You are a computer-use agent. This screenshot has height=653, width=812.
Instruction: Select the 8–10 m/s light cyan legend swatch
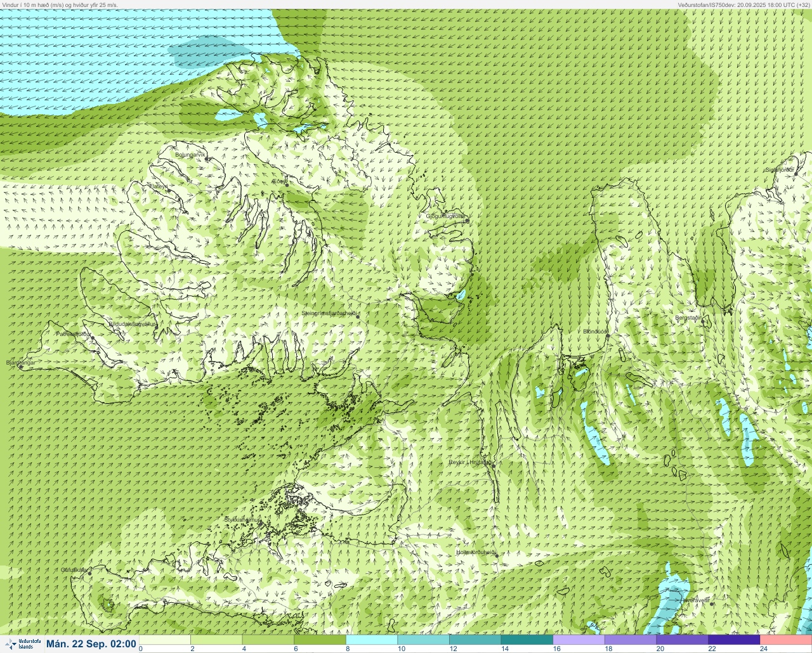(372, 639)
